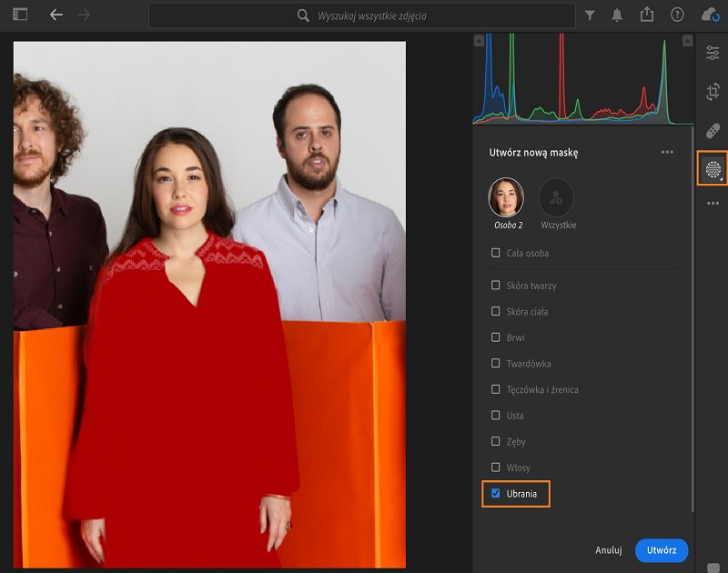The image size is (728, 573).
Task: Click the search magnifier icon
Action: pos(303,15)
